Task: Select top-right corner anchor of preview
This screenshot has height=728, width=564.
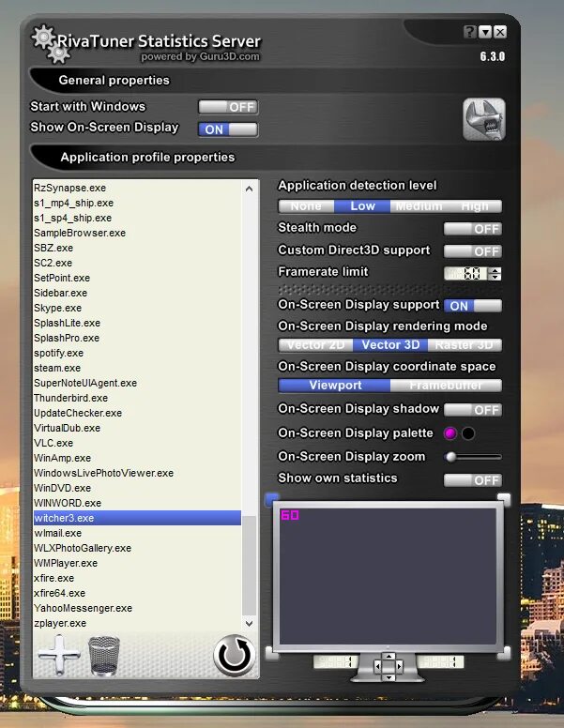Action: 504,500
